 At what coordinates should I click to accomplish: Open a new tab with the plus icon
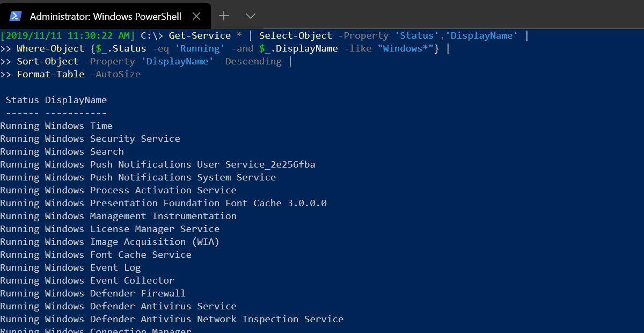click(x=224, y=16)
